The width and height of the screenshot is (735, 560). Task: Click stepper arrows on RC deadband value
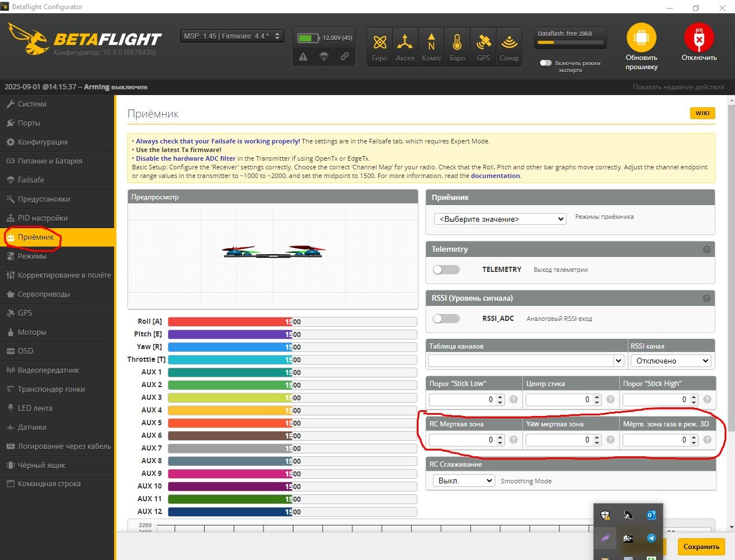500,440
